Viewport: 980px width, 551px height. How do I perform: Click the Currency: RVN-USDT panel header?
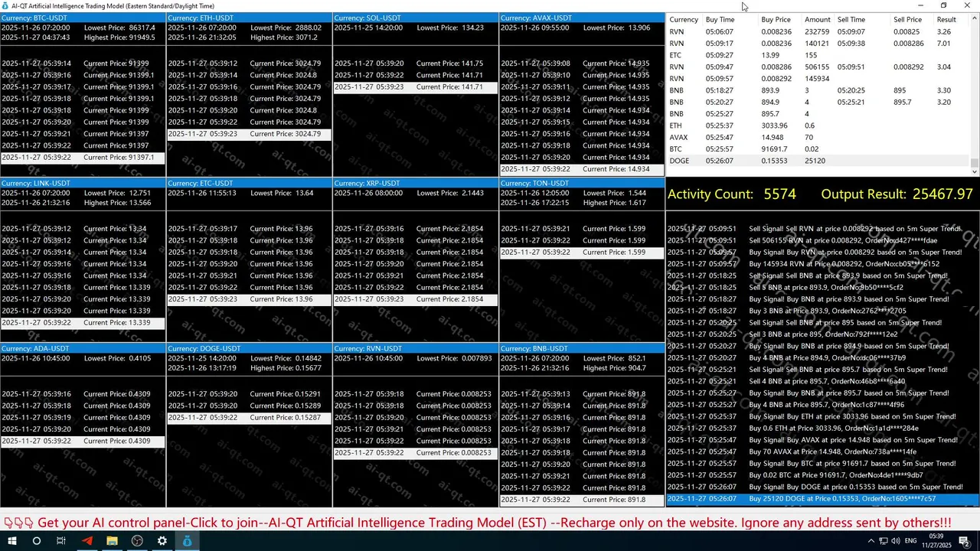point(416,348)
